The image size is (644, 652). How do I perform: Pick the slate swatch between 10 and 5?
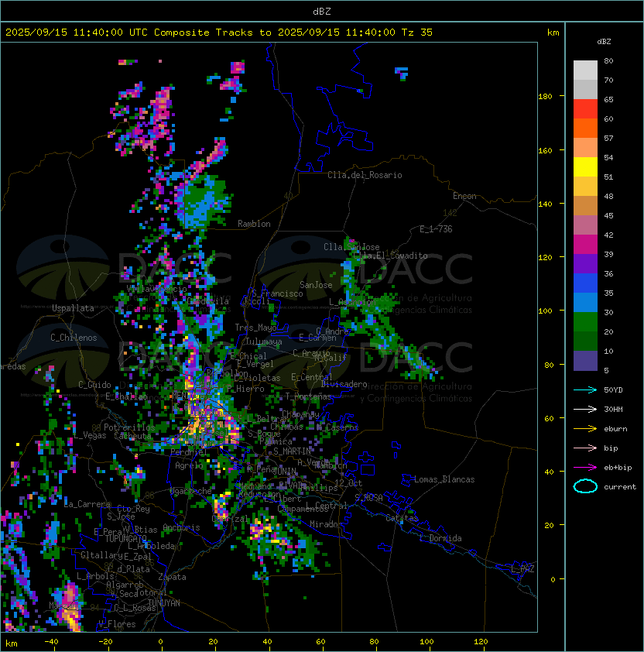pos(585,361)
